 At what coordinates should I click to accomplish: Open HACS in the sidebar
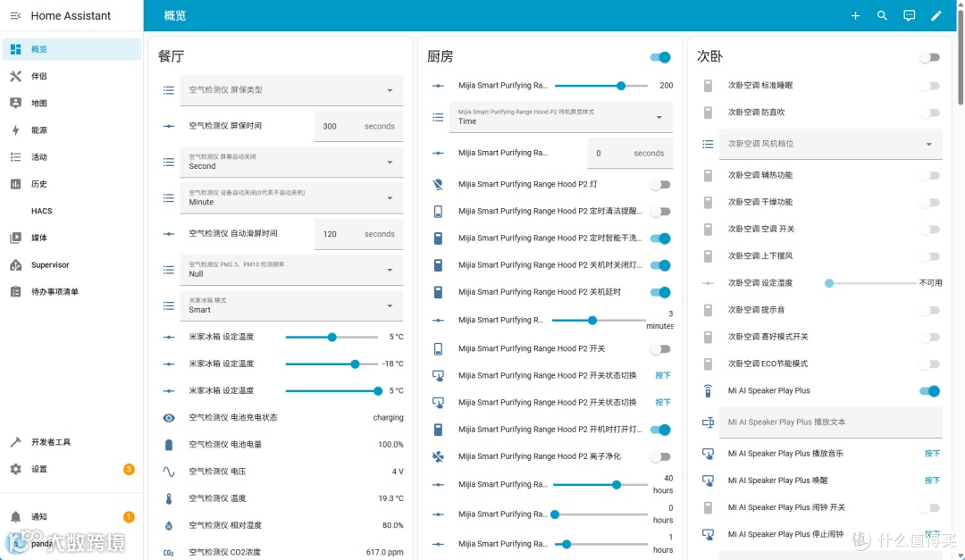click(x=71, y=211)
